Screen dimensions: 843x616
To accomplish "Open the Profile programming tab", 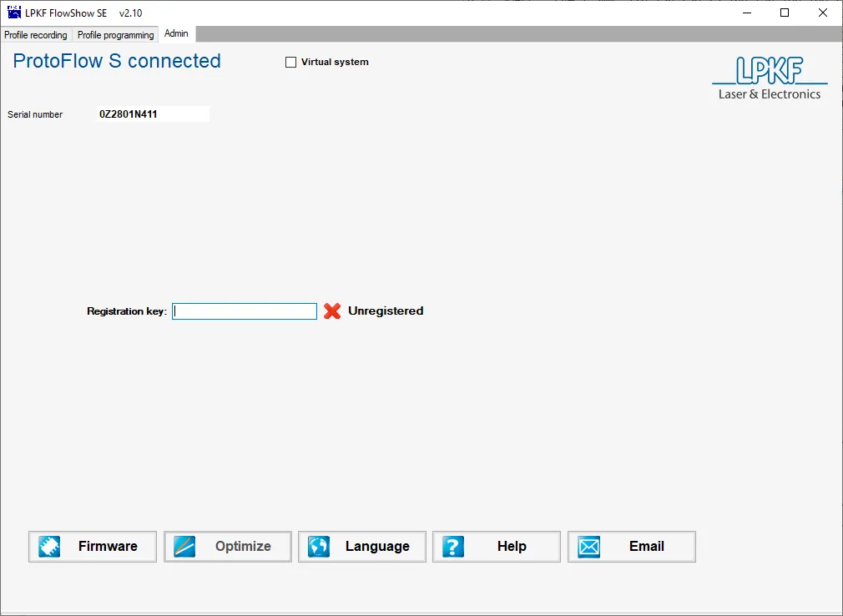I will tap(115, 35).
